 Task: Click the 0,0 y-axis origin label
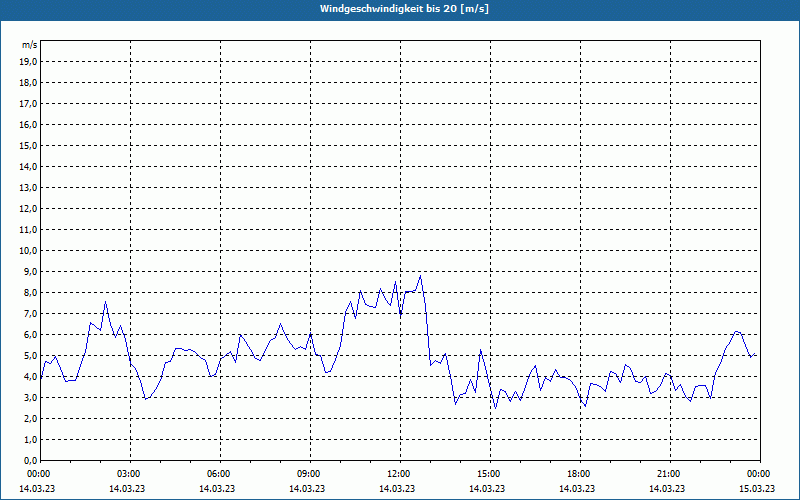coord(31,460)
